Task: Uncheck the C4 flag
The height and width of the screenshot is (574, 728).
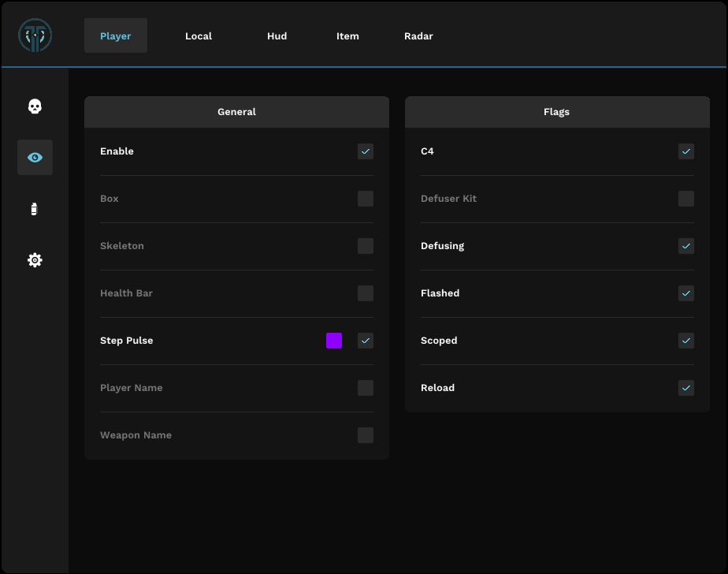Action: (685, 151)
